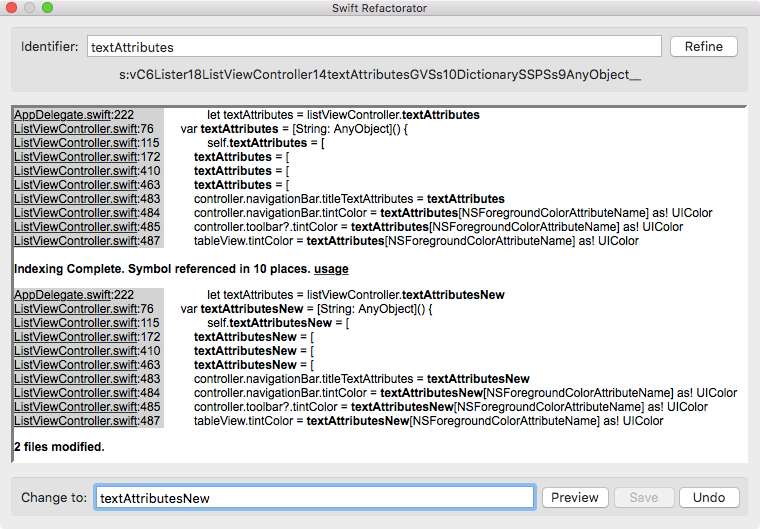Click 'Indexing Complete. Symbol referenced in 10 places.' text
Image resolution: width=760 pixels, height=529 pixels.
point(162,269)
